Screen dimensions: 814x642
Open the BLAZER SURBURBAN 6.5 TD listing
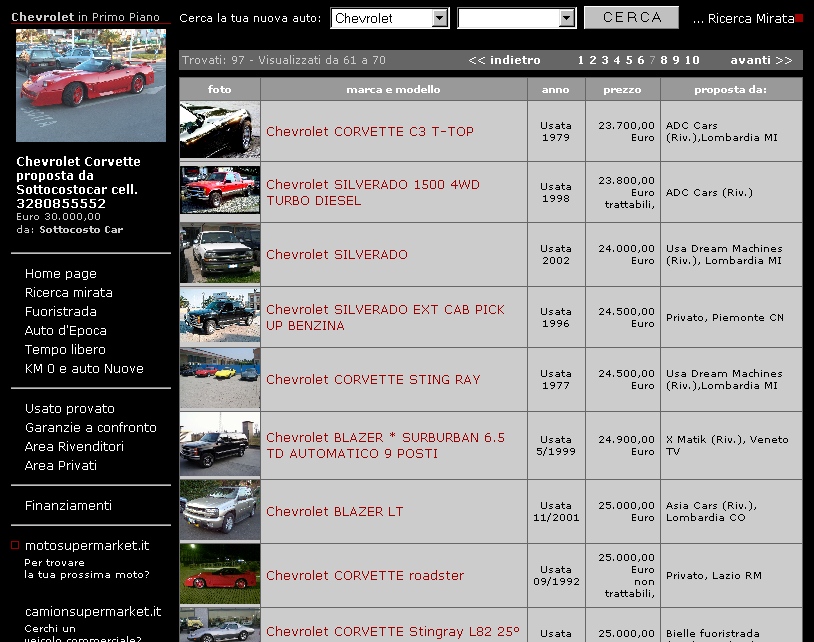[x=385, y=446]
